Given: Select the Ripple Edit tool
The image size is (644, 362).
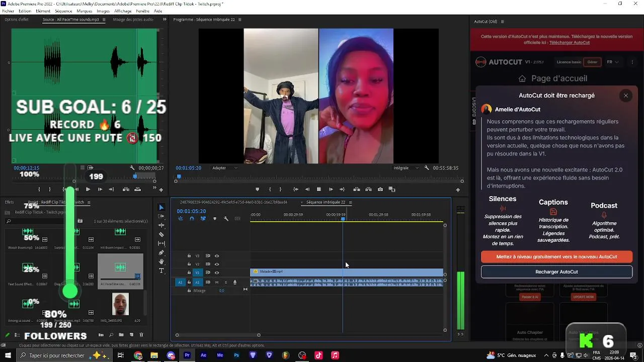Looking at the screenshot, I should coord(161,225).
